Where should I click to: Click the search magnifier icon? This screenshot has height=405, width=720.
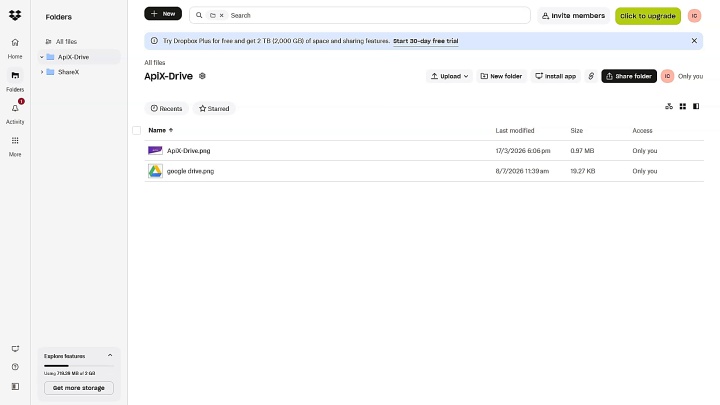click(x=199, y=15)
